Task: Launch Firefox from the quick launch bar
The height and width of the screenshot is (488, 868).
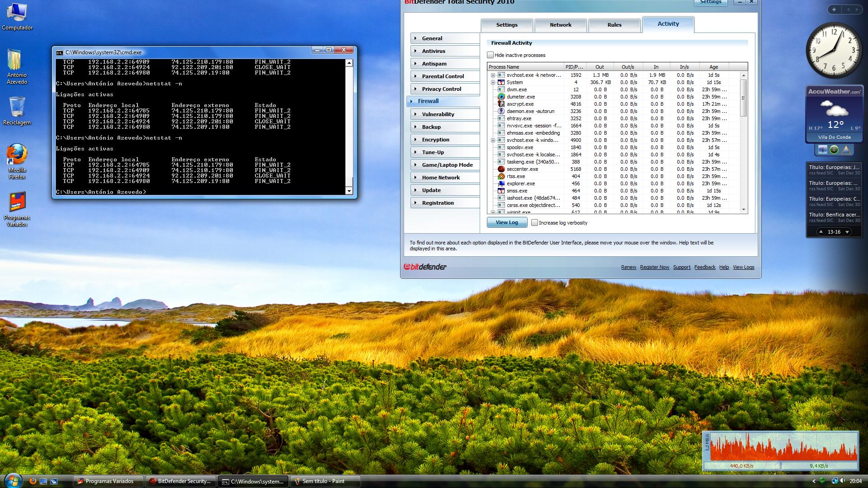Action: (x=33, y=481)
